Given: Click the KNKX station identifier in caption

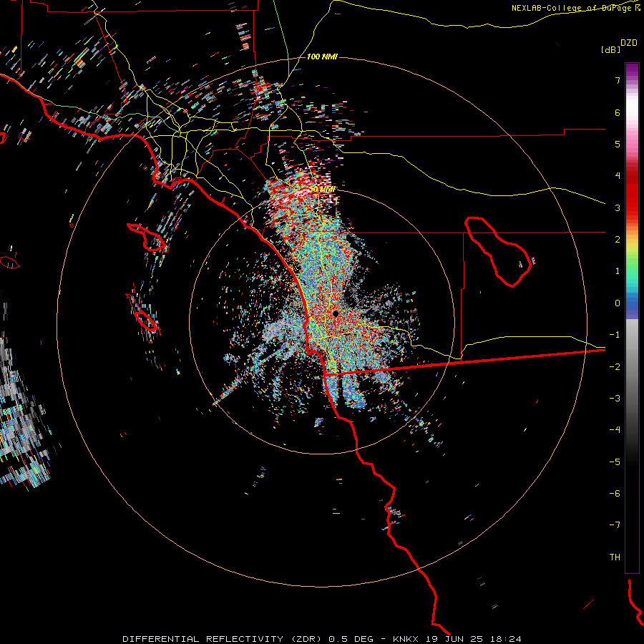Looking at the screenshot, I should (406, 639).
